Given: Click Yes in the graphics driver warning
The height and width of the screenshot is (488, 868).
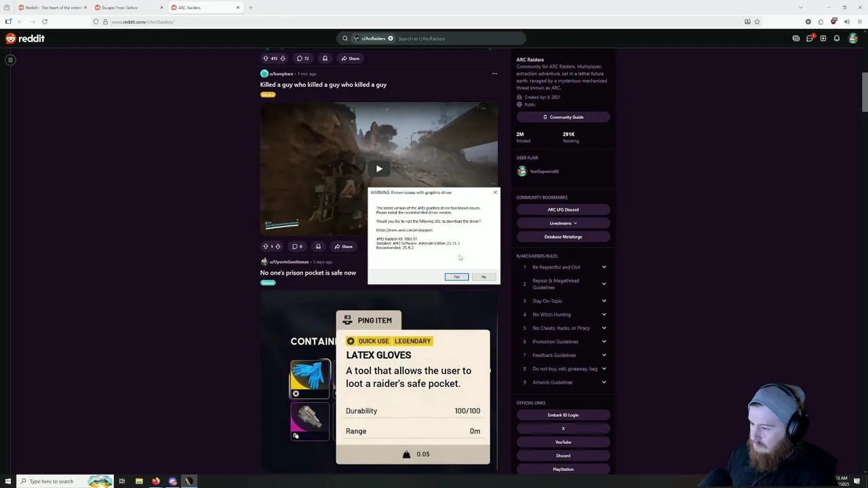Looking at the screenshot, I should pyautogui.click(x=456, y=277).
